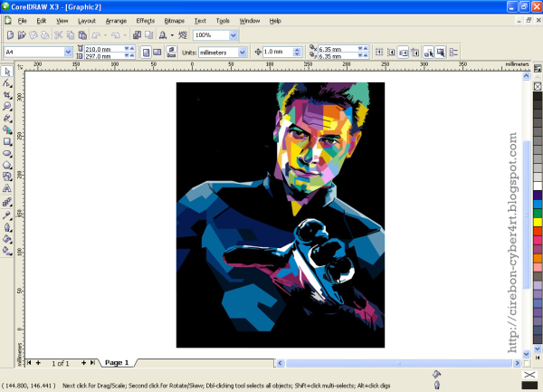Click the Save toolbar icon
543x392 pixels.
click(x=33, y=35)
